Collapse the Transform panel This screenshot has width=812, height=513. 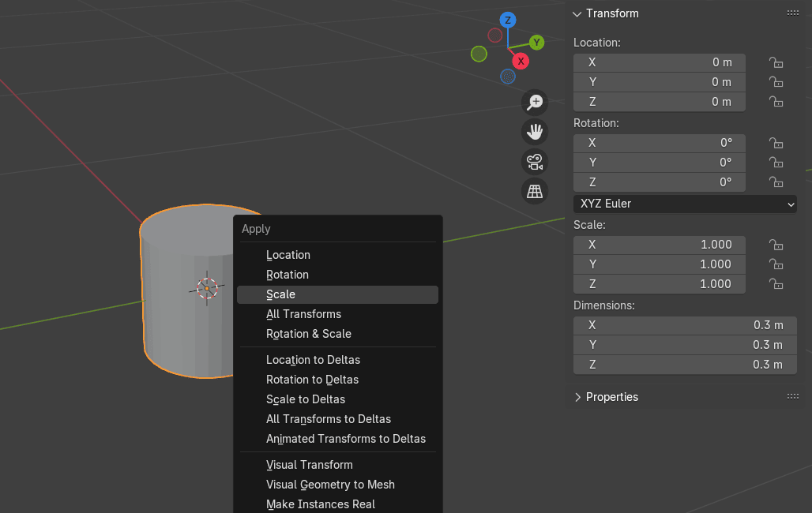pos(577,13)
